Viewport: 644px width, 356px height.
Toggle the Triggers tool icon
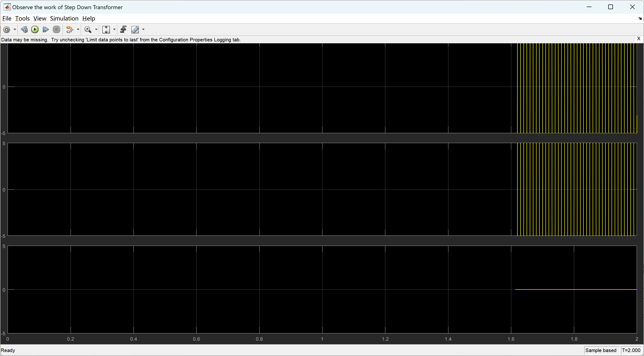[x=123, y=30]
